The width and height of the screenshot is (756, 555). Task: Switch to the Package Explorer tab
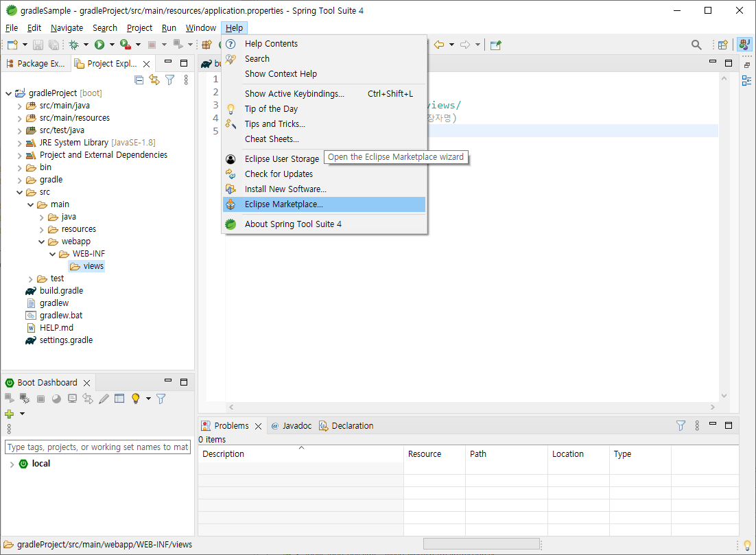click(36, 64)
